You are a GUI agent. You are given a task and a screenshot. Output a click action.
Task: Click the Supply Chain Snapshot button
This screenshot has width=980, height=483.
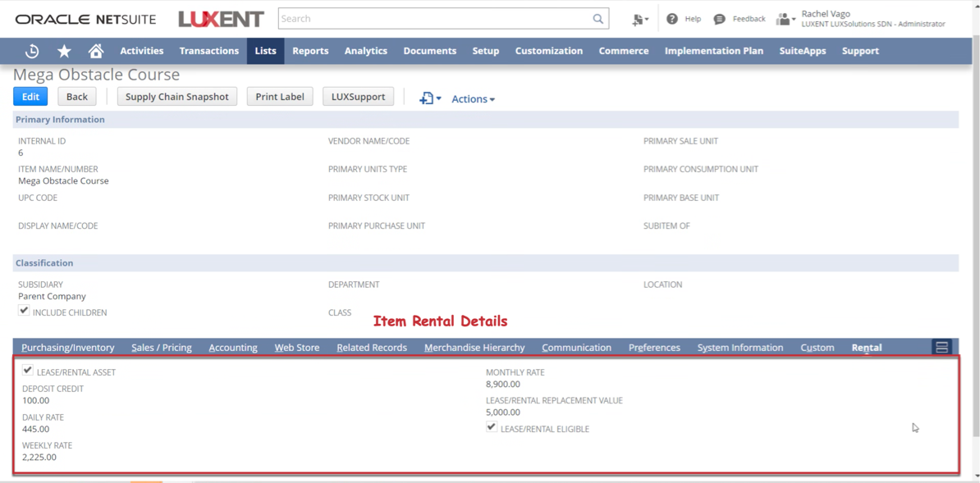[176, 97]
